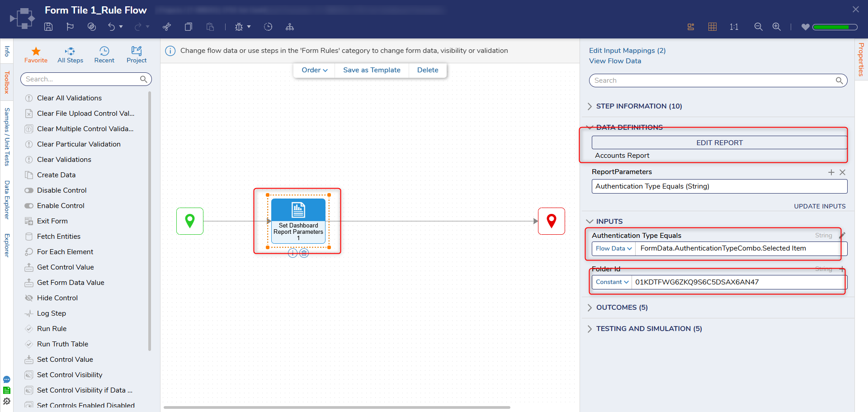Click the green Start step marker
The image size is (868, 412).
(x=190, y=221)
